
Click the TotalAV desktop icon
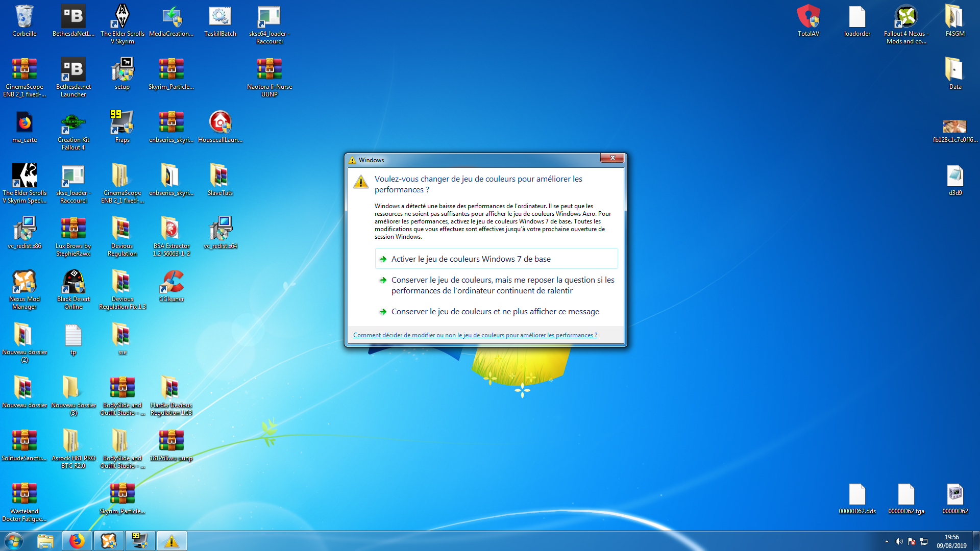(x=808, y=20)
